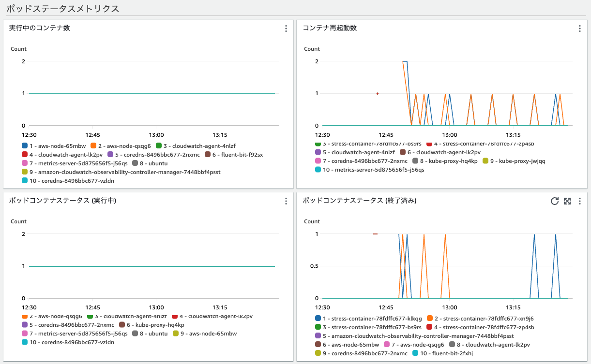
Task: Toggle 6 - aws-node-65mbw legend in 終了済み widget
Action: point(347,345)
